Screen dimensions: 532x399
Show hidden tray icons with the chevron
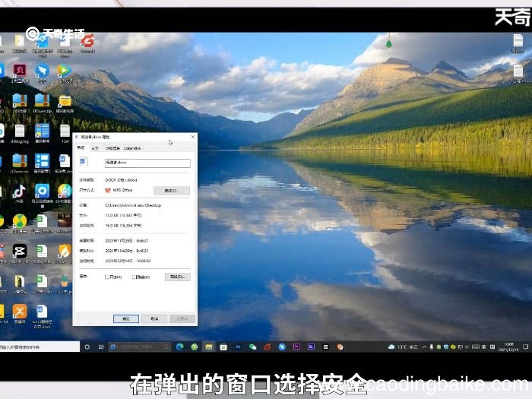[x=424, y=347]
